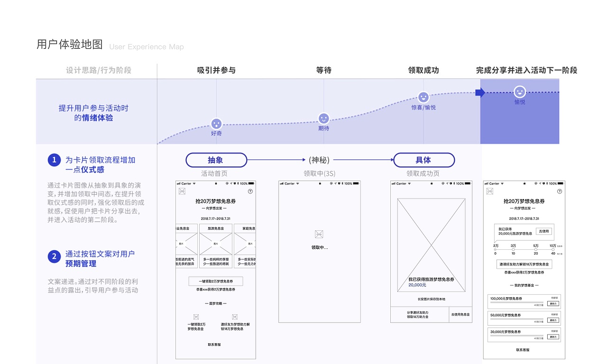Image resolution: width=607 pixels, height=364 pixels.
Task: Click the 去使用 button next to 20,000元旅游梦想免息
Action: (544, 230)
